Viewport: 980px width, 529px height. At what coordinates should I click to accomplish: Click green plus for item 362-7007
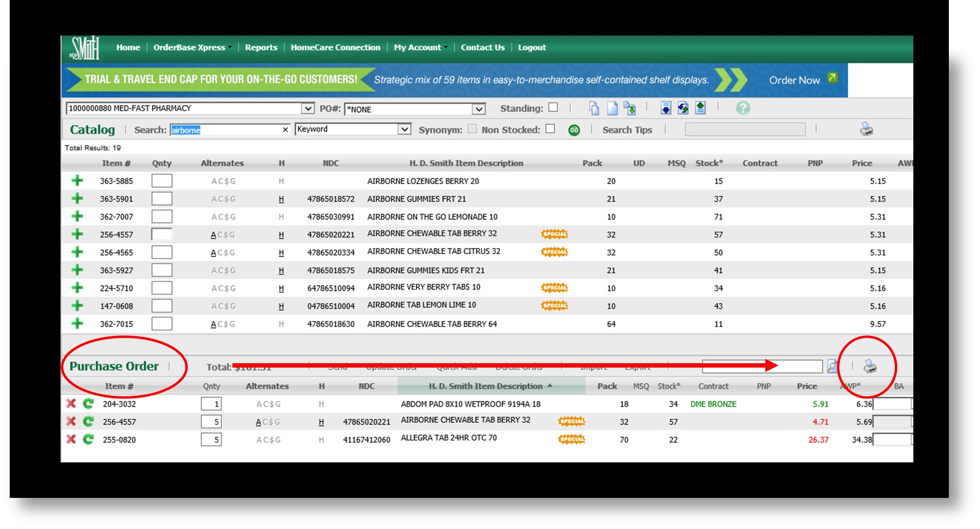[77, 216]
